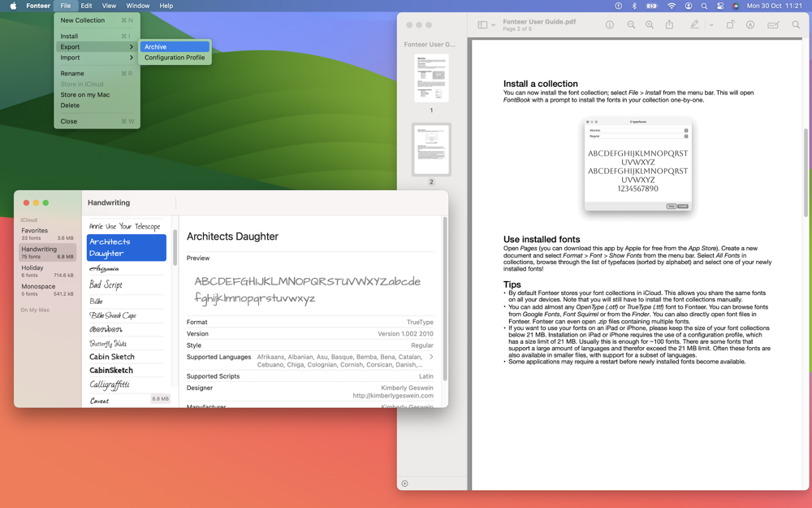Rotate the PDF page in Preview
Viewport: 812px width, 508px height.
(730, 24)
